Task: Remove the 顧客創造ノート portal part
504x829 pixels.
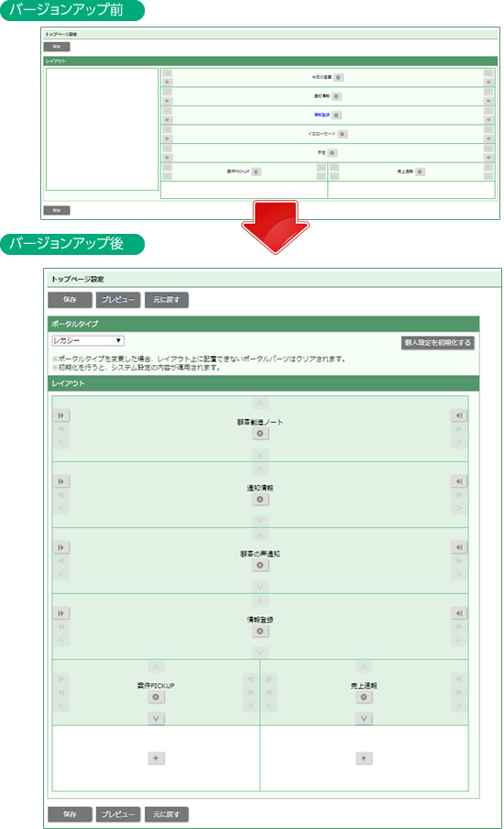Action: coord(260,434)
